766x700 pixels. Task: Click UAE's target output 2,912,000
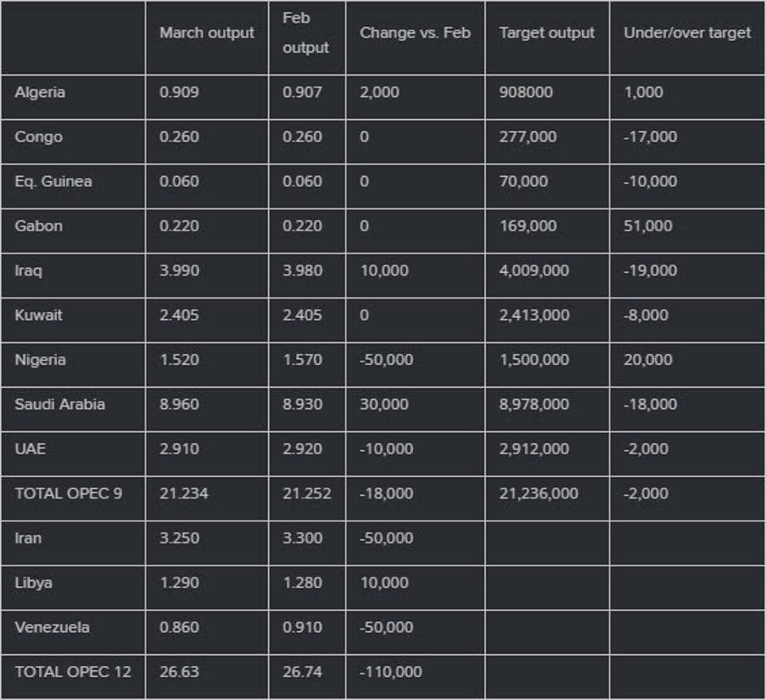click(x=534, y=448)
